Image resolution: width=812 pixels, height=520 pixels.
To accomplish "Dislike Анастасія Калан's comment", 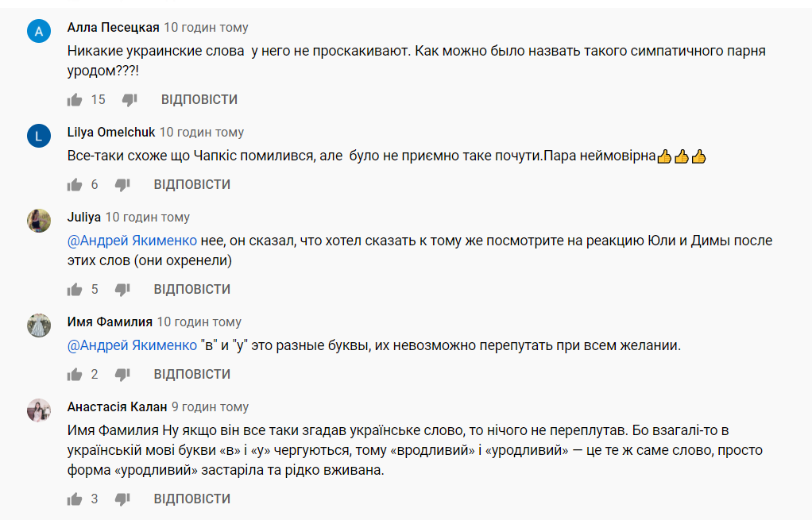I will coord(122,499).
